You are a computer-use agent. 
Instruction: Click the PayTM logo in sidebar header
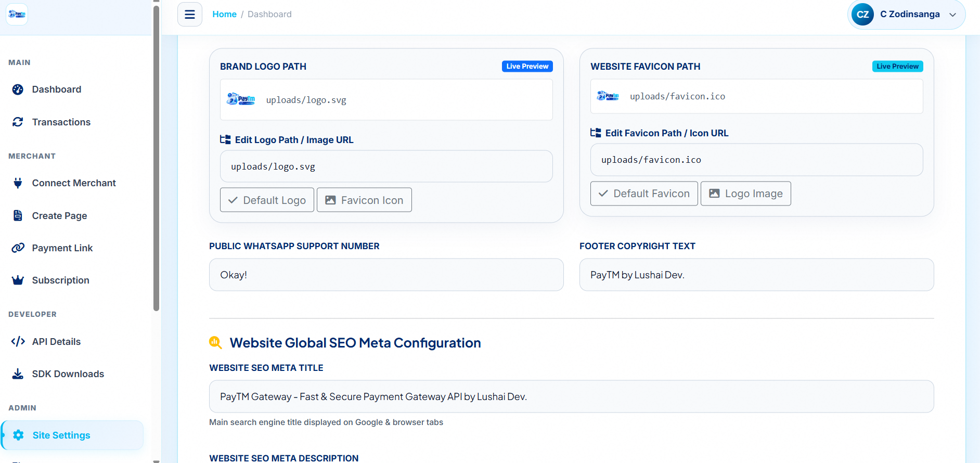[17, 15]
